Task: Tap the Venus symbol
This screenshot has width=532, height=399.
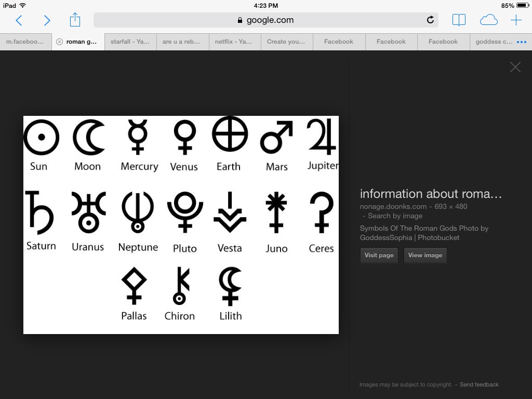Action: coord(185,137)
